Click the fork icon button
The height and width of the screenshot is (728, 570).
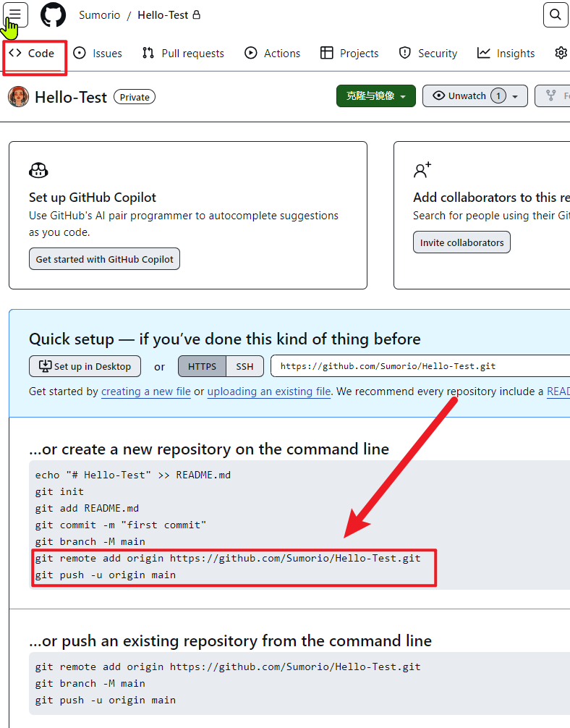point(552,96)
